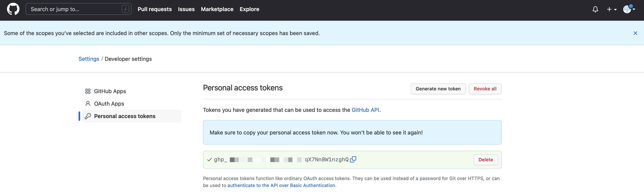Screen dimensions: 644x196
Task: Navigate to Explore in the header
Action: [x=249, y=9]
